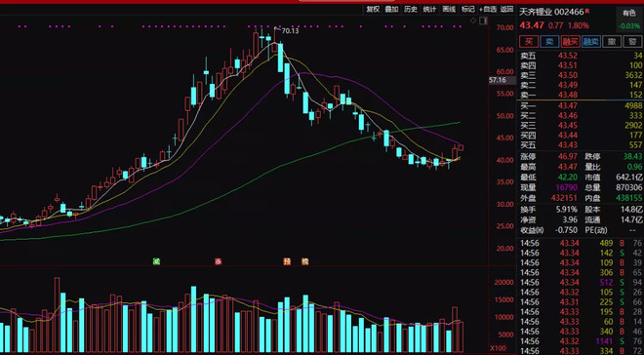Click the tick row with volume 340

pyautogui.click(x=581, y=332)
